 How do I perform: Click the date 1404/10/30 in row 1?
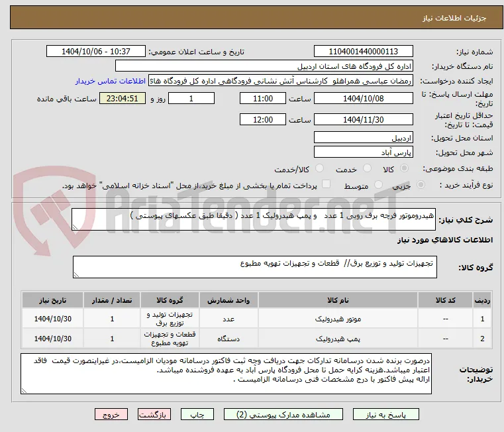point(53,319)
